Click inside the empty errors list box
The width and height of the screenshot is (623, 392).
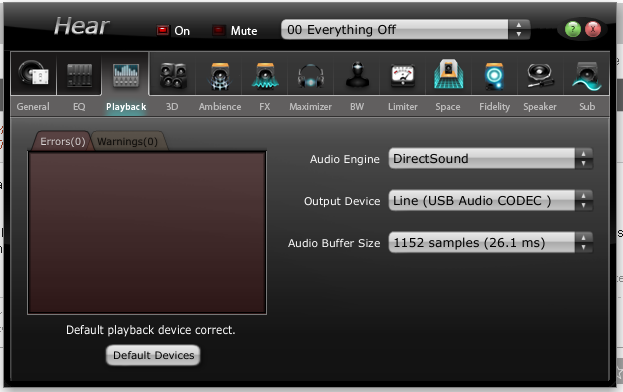[147, 233]
